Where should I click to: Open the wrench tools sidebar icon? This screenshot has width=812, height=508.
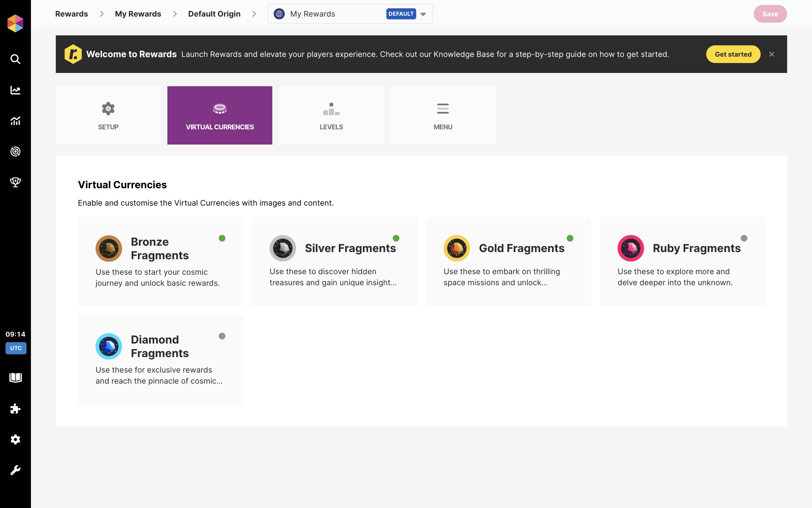[x=15, y=470]
